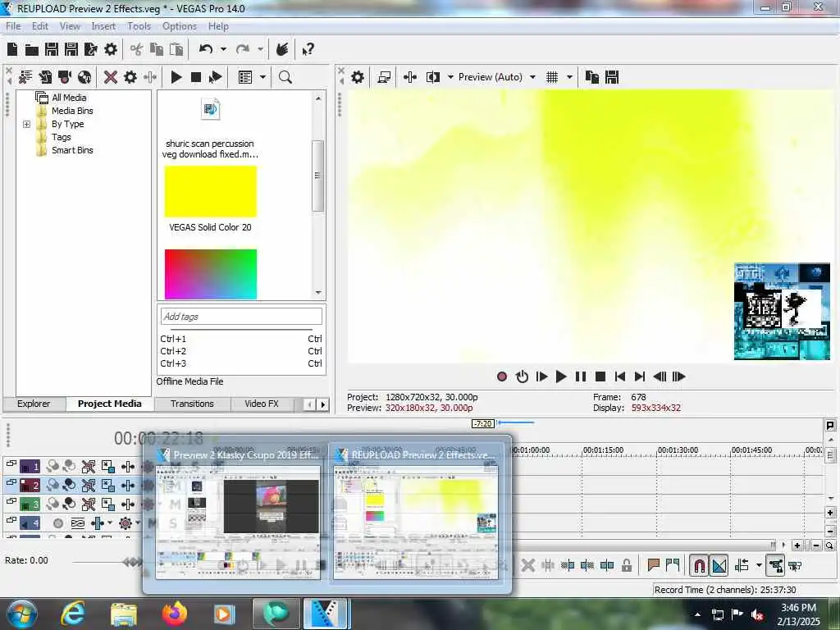The width and height of the screenshot is (840, 630).
Task: Click Search media magnifier icon
Action: 285,77
